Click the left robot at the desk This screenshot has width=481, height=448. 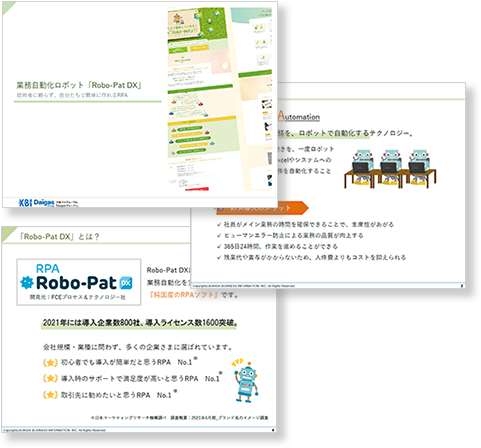point(362,168)
